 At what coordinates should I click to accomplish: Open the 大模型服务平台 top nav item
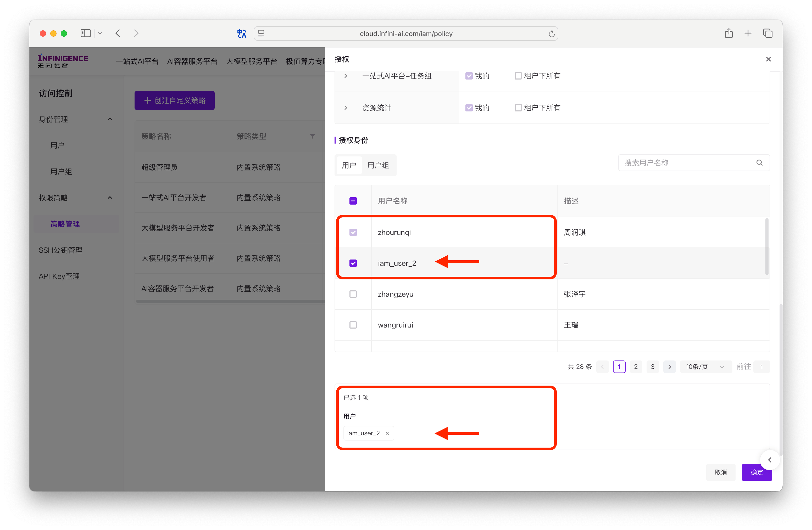[252, 61]
